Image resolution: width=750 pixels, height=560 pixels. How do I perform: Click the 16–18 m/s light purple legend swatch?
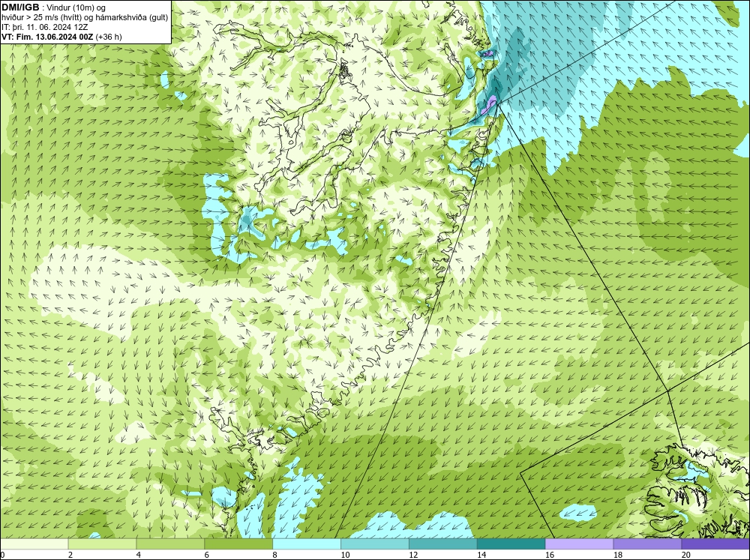579,544
